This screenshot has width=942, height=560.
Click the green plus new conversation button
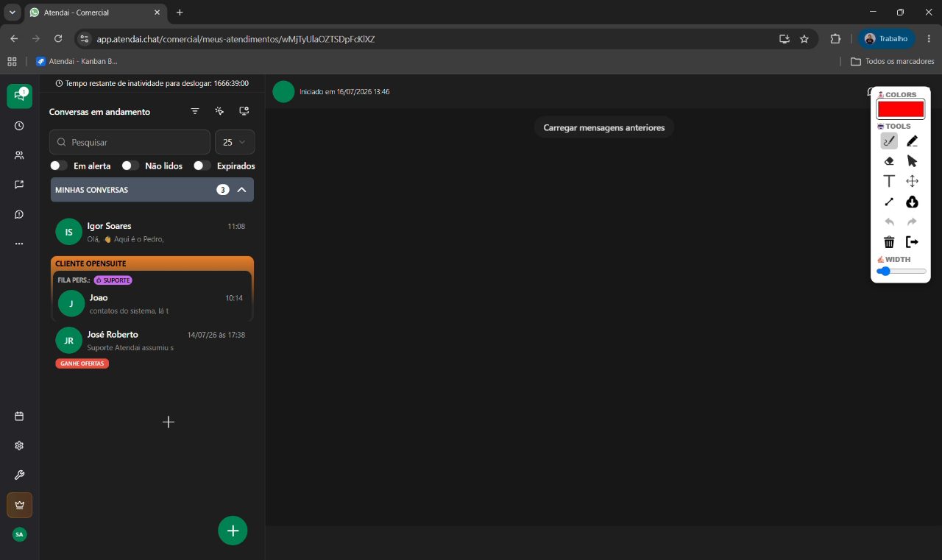(x=233, y=530)
